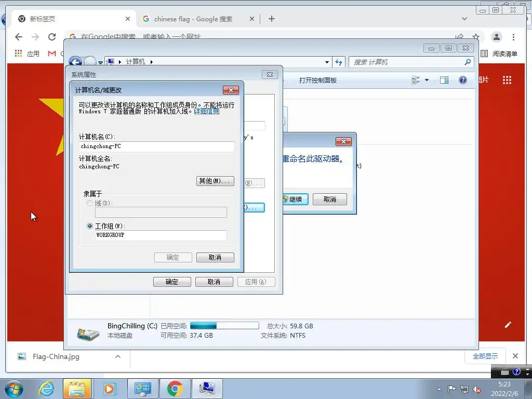Screen dimensions: 532x399
Task: Click the 其他(M)... button
Action: click(215, 181)
